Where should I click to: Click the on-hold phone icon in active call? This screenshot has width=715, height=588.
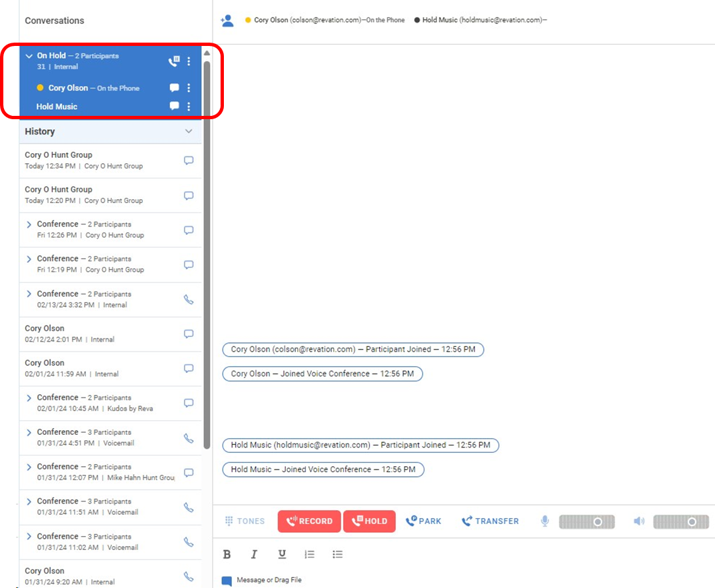pyautogui.click(x=174, y=61)
